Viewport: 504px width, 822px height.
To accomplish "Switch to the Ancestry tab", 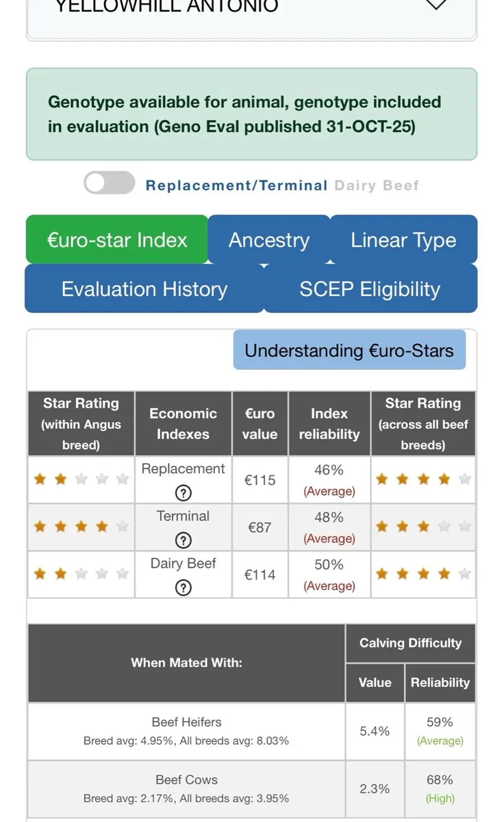I will (x=268, y=240).
